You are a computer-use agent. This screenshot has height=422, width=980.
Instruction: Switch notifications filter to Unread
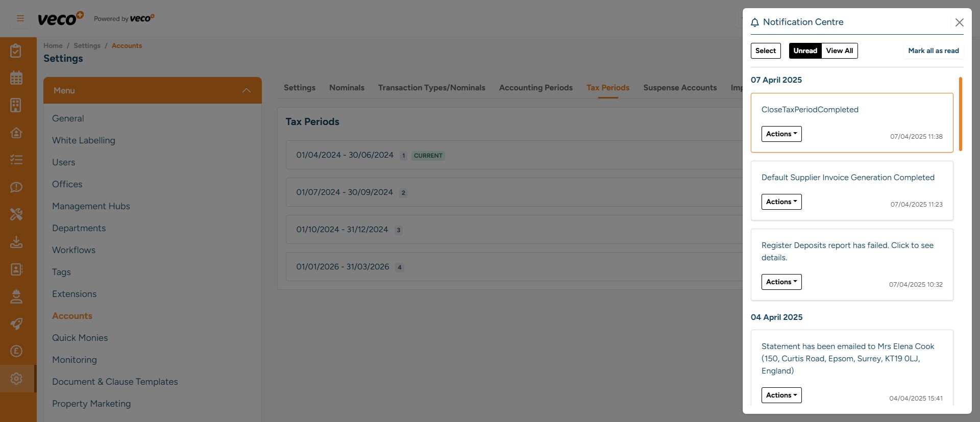click(805, 51)
